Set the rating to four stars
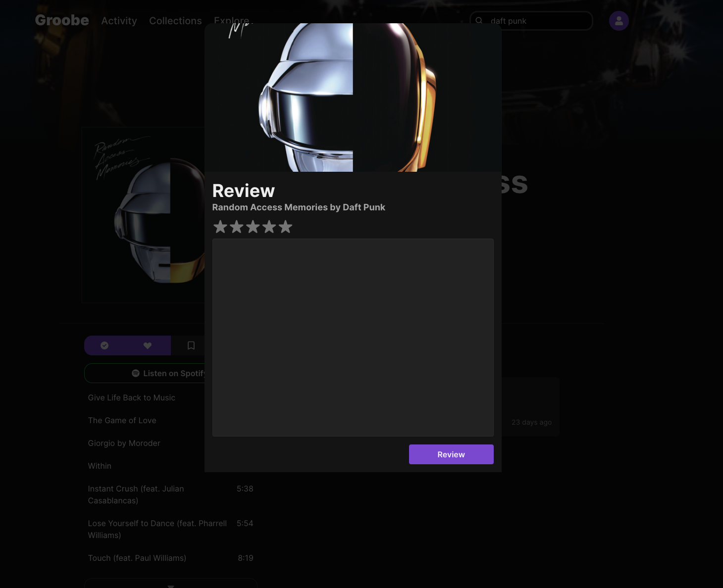The width and height of the screenshot is (723, 588). (x=269, y=227)
